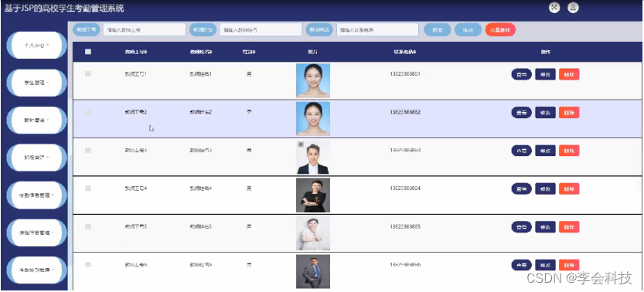644x292 pixels.
Task: Focus the 教师工号 search input field
Action: tap(145, 29)
